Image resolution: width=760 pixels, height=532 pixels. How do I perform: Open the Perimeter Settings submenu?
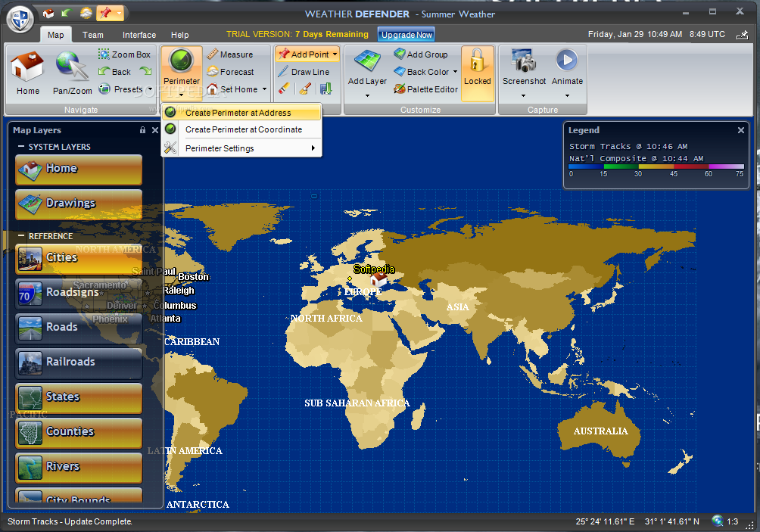click(x=241, y=148)
